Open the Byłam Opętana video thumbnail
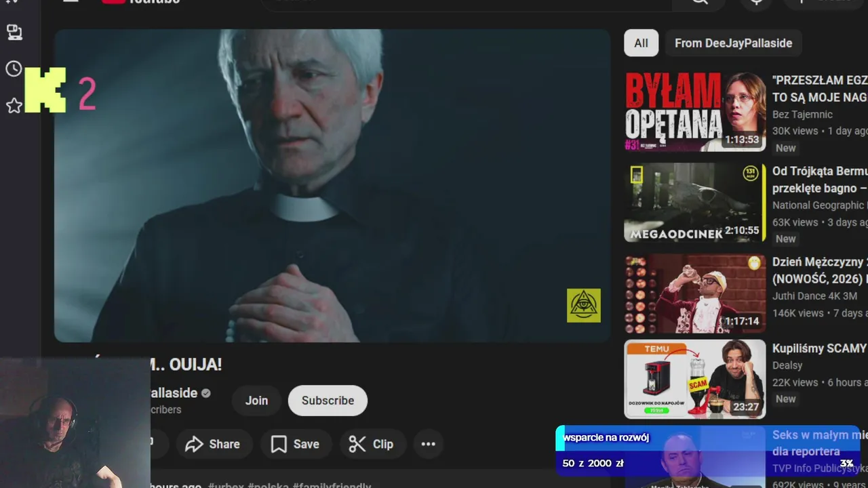The height and width of the screenshot is (488, 868). click(695, 111)
